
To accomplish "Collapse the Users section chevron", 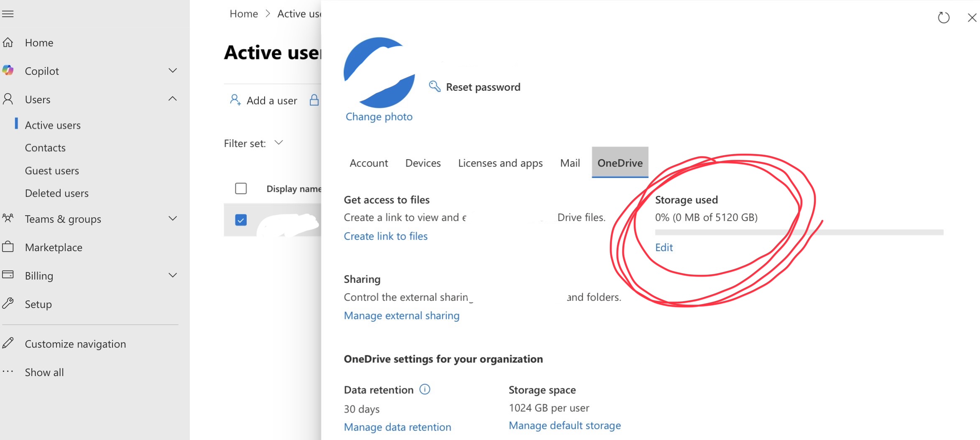I will 172,99.
